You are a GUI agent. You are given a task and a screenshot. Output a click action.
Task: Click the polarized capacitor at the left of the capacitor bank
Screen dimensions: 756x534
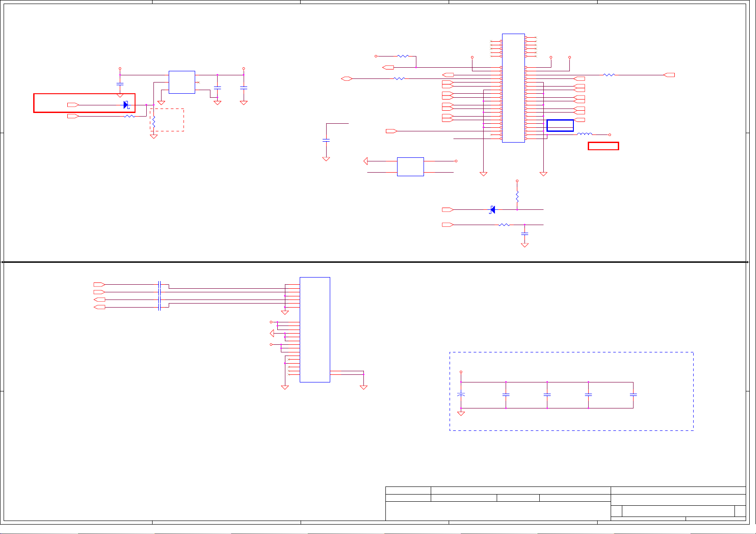[x=461, y=395]
